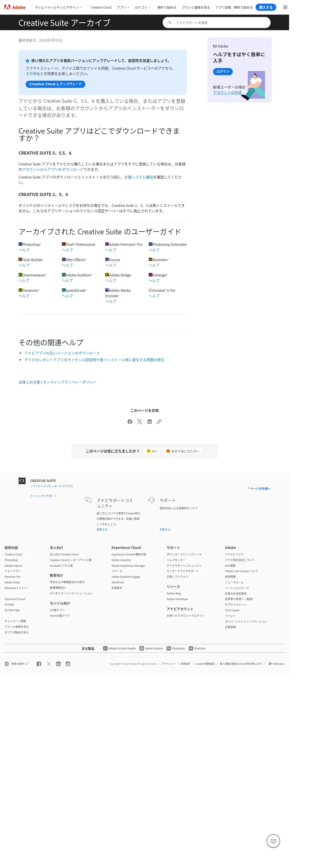Viewport: 315px width, 868px height.
Task: Click the Adobe Media Encoder icon
Action: point(107,290)
